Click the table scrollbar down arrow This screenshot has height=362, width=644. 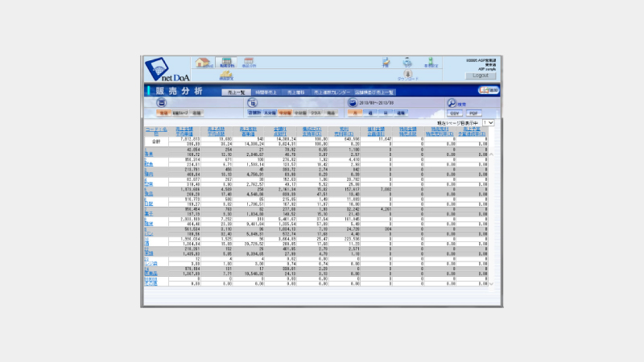(491, 283)
